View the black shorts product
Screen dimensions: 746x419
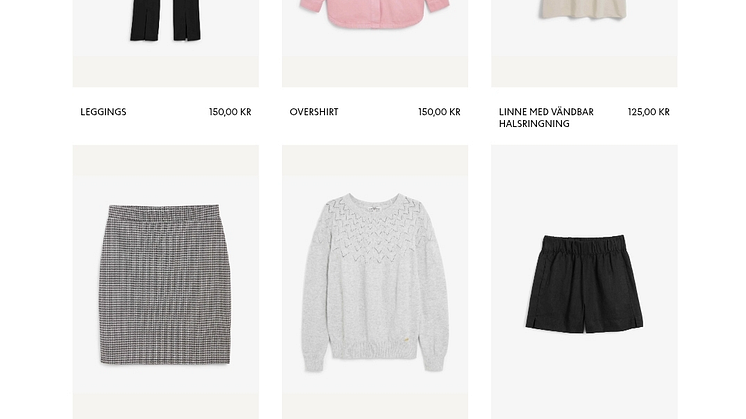point(584,283)
